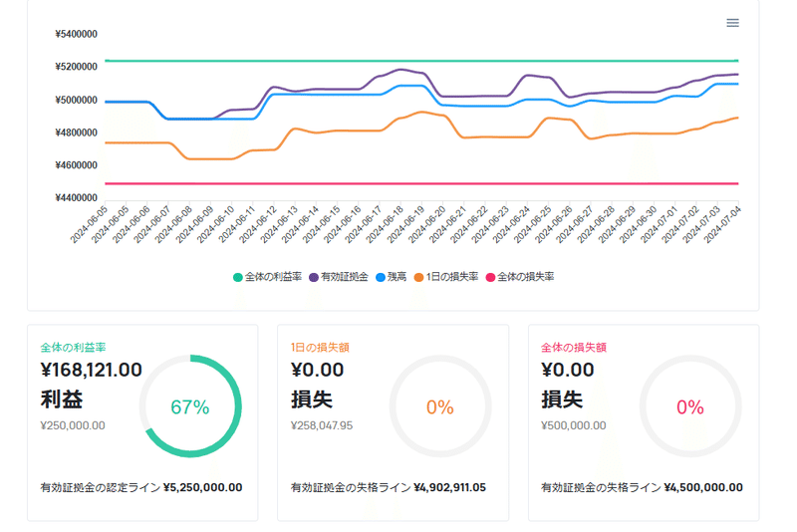Click the orange 0% daily loss ring
Viewport: 797px width, 532px height.
440,406
